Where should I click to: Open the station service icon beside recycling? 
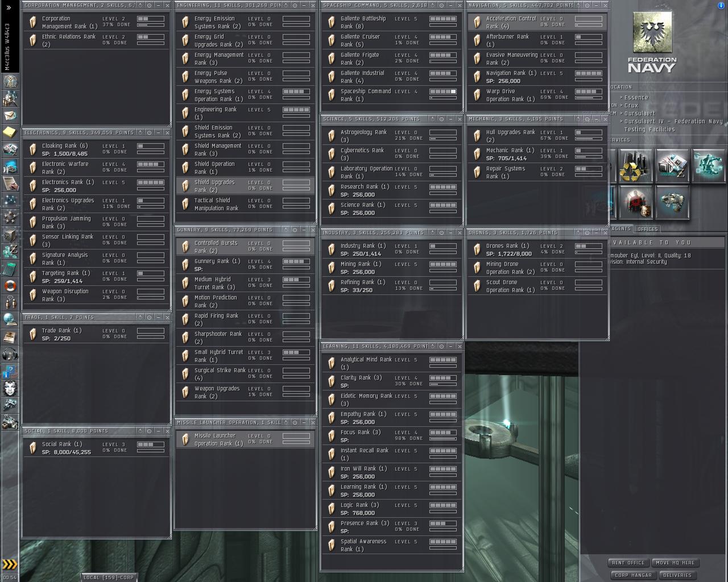[x=672, y=166]
